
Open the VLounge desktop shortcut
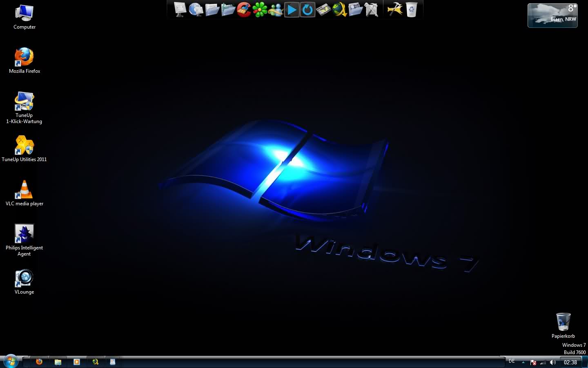click(24, 278)
